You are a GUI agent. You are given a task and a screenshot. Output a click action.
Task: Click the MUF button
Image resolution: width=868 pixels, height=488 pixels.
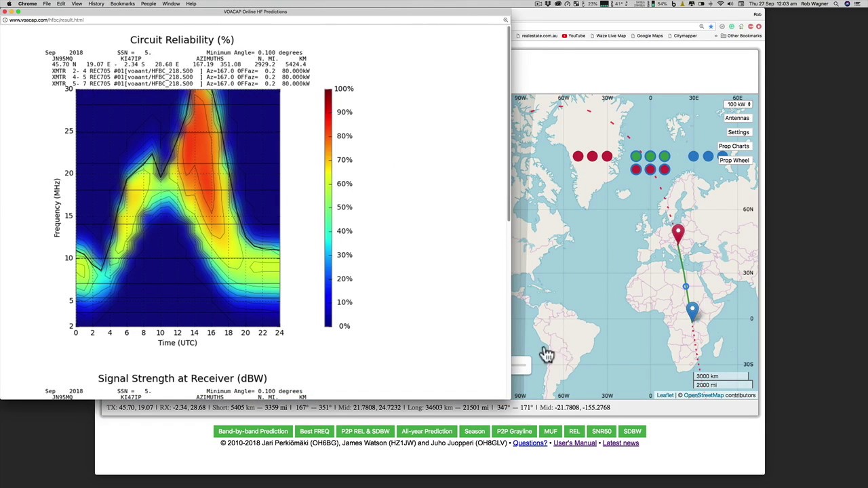click(x=550, y=431)
